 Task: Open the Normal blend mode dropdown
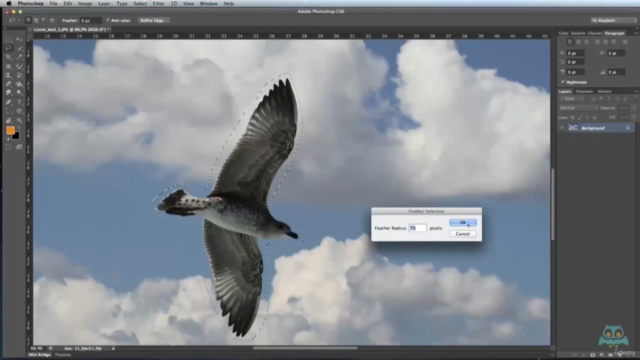coord(578,108)
